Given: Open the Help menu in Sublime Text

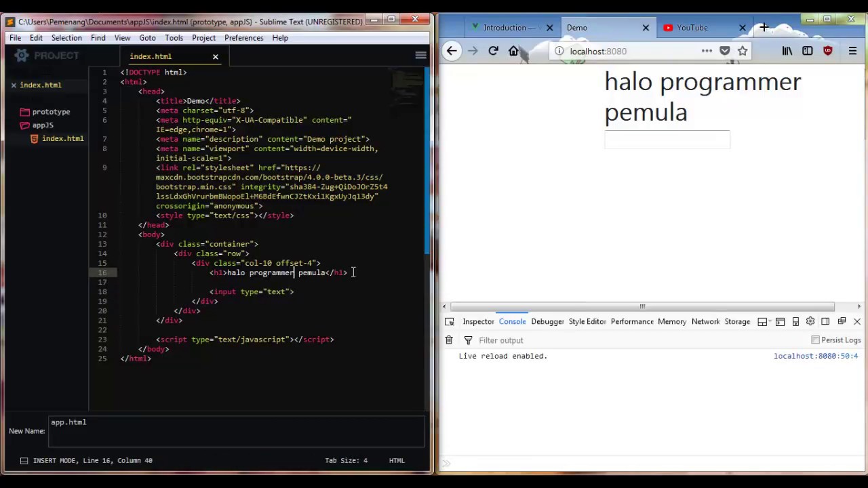Looking at the screenshot, I should [x=280, y=38].
